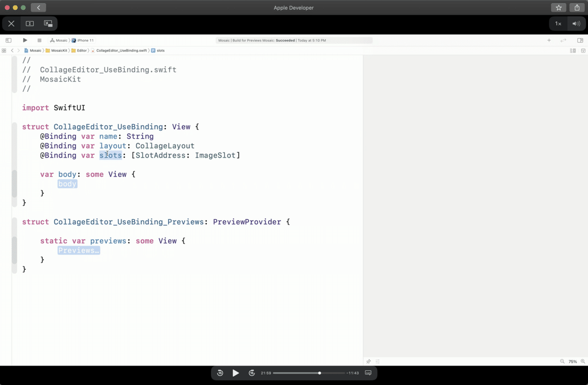Zoom out the preview canvas
Image resolution: width=588 pixels, height=385 pixels.
coord(562,361)
